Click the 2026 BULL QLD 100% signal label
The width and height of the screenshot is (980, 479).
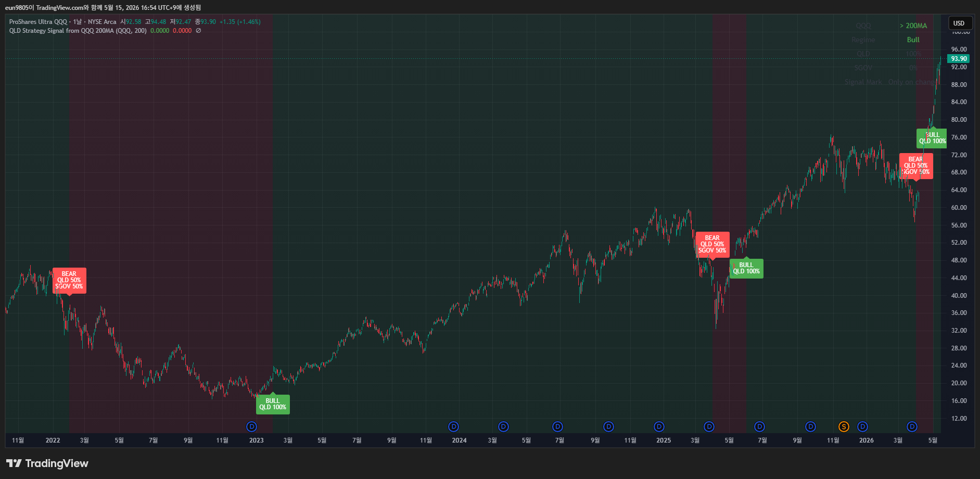(932, 138)
